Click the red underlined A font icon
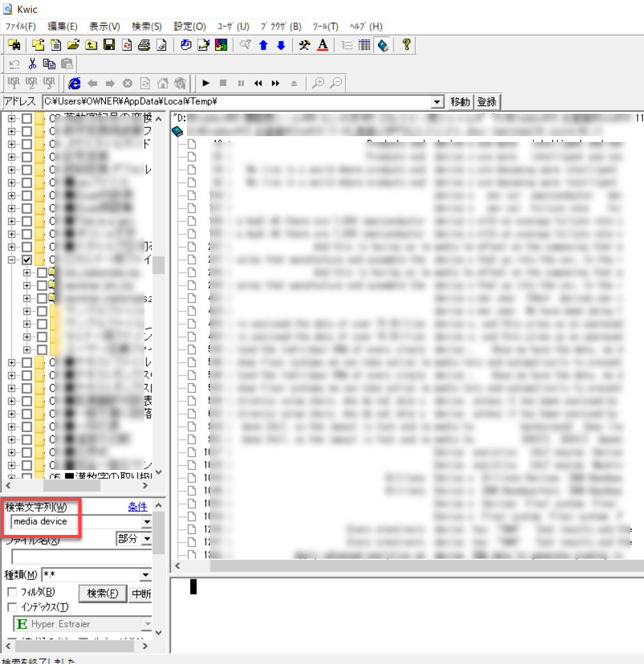 [x=322, y=45]
